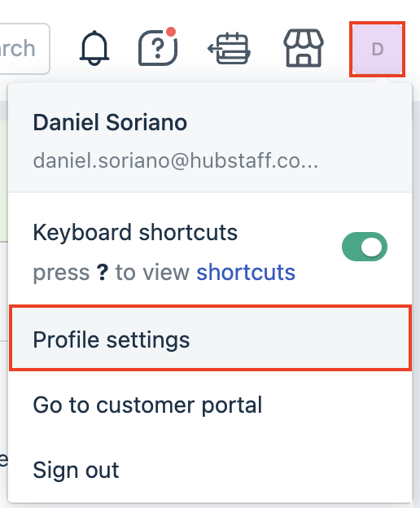420x508 pixels.
Task: Open the notifications bell
Action: click(x=94, y=48)
